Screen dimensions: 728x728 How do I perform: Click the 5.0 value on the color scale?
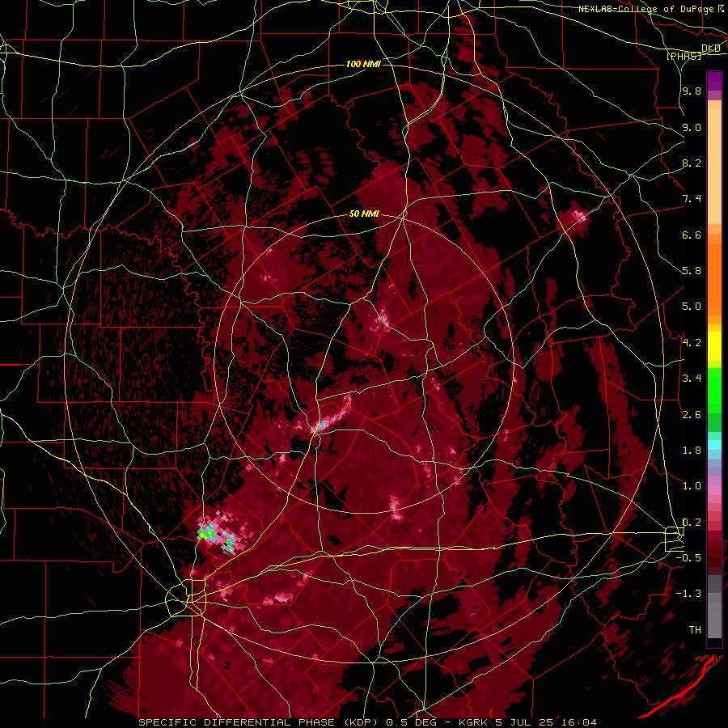coord(692,307)
